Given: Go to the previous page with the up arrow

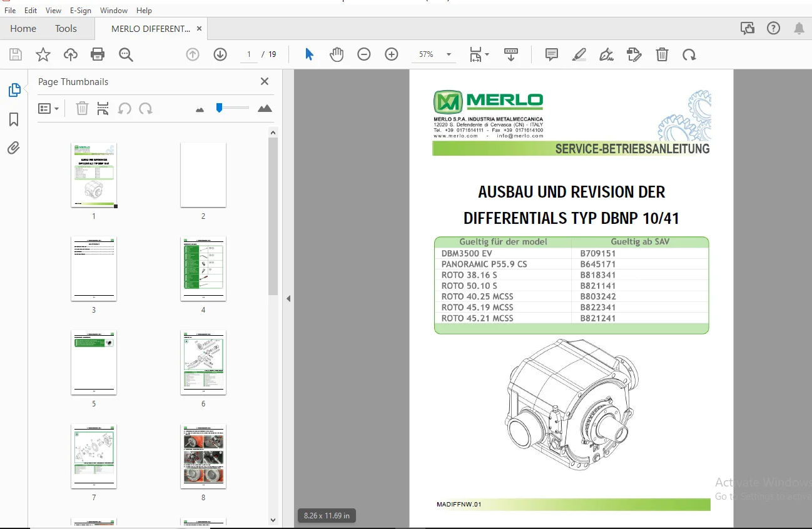Looking at the screenshot, I should pos(193,54).
